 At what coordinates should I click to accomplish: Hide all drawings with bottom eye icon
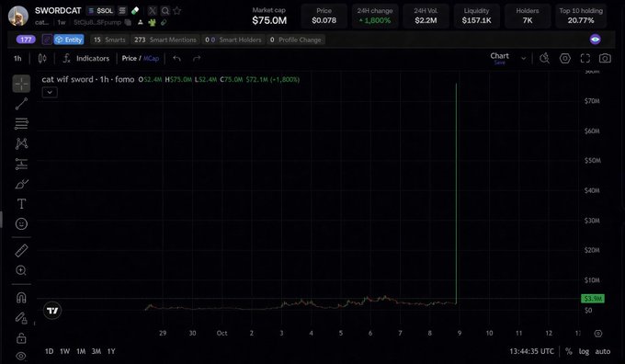click(21, 356)
